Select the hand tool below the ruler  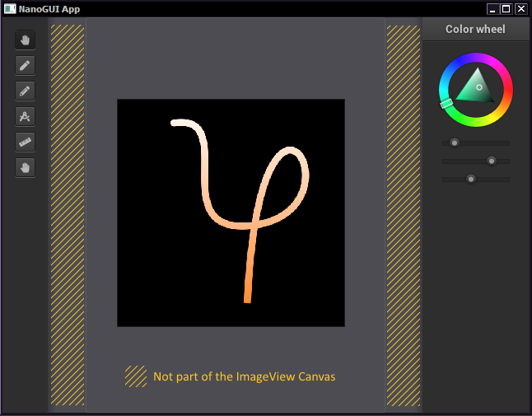[x=25, y=167]
